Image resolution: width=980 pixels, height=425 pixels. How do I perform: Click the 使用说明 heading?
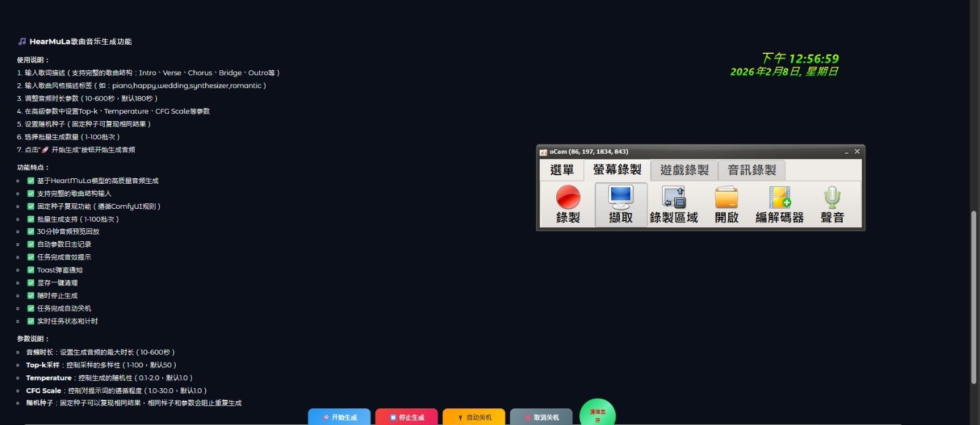[x=33, y=60]
